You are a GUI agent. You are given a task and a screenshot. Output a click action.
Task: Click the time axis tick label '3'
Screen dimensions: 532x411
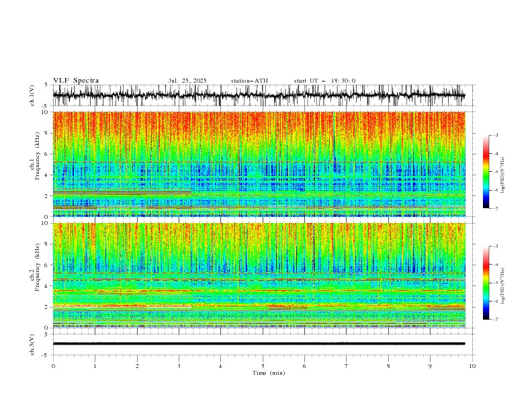pos(179,366)
